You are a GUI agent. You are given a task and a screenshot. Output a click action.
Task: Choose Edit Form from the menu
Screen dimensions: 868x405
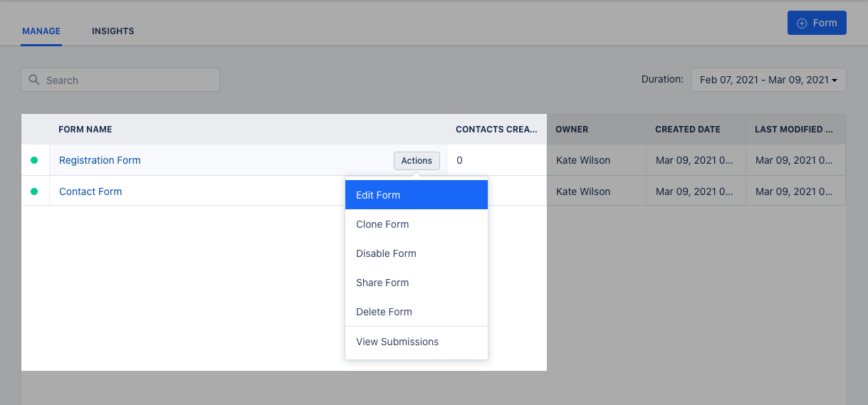click(x=417, y=195)
